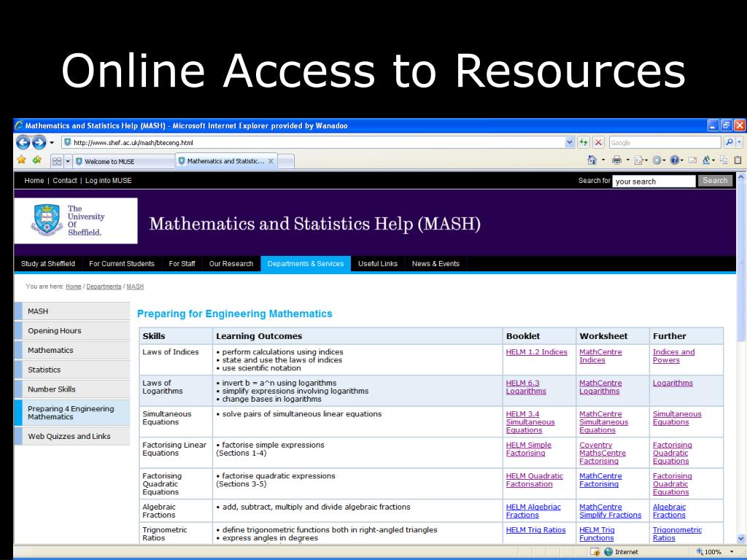Select MASH in the sidebar

click(72, 311)
